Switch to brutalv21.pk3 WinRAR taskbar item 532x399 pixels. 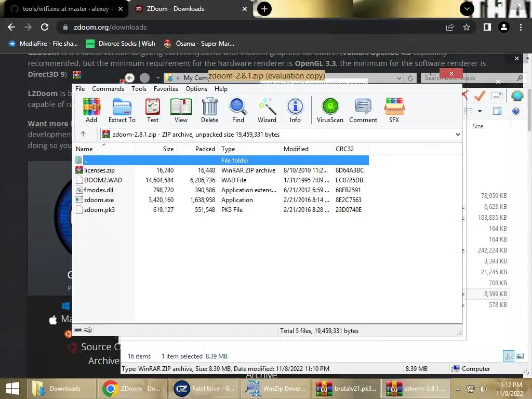[345, 389]
